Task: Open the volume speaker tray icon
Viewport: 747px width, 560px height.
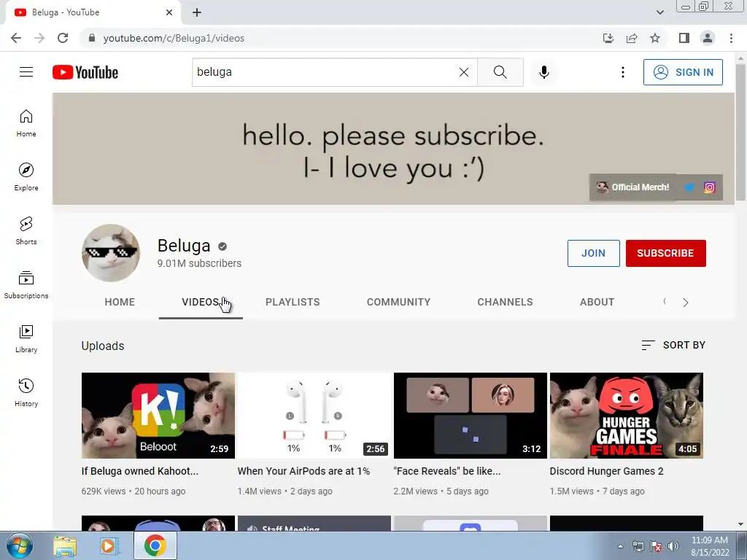Action: point(673,546)
